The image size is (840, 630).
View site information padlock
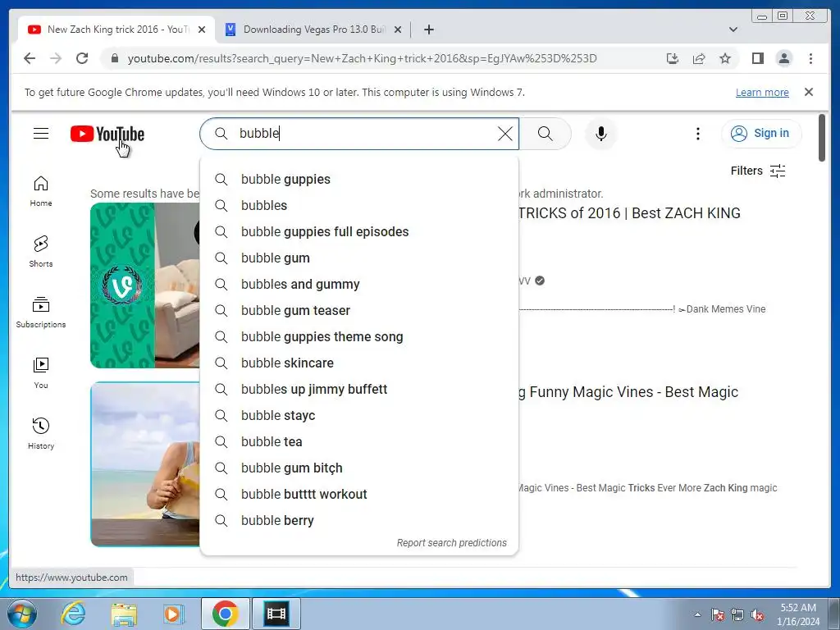114,58
